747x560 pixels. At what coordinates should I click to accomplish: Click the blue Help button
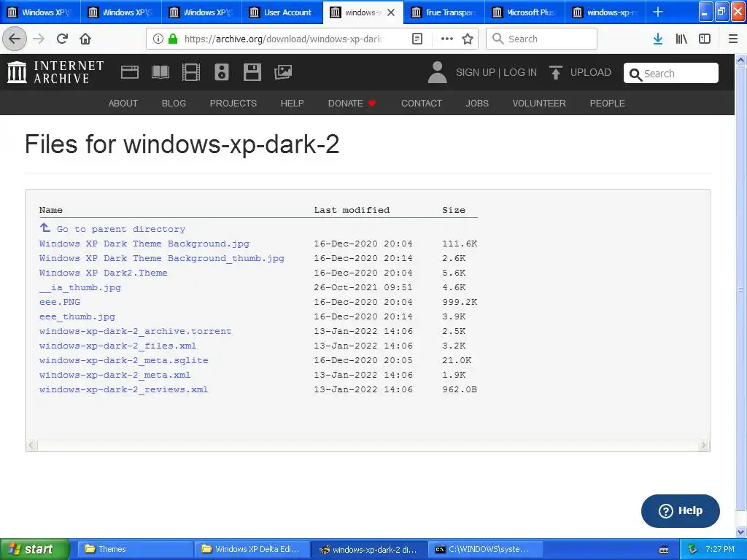(x=681, y=510)
